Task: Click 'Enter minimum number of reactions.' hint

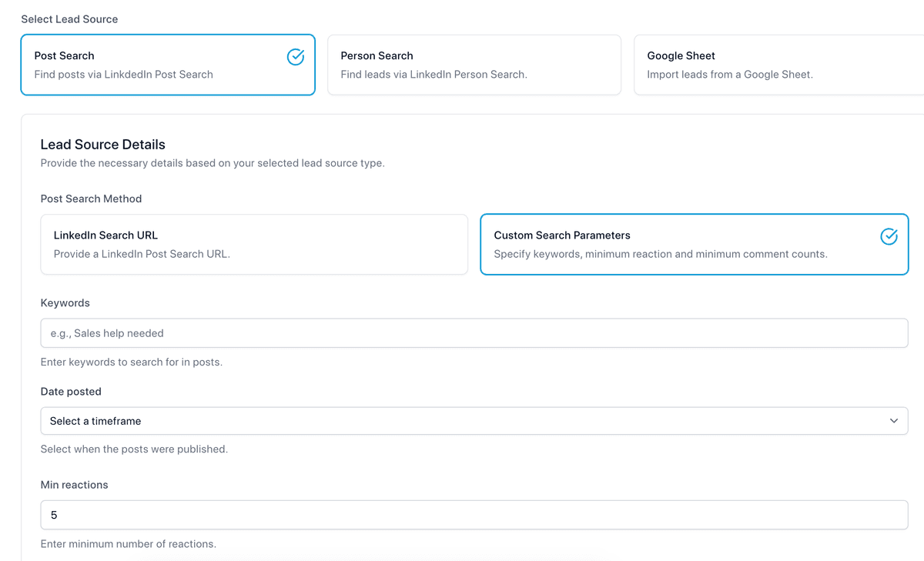Action: point(129,544)
